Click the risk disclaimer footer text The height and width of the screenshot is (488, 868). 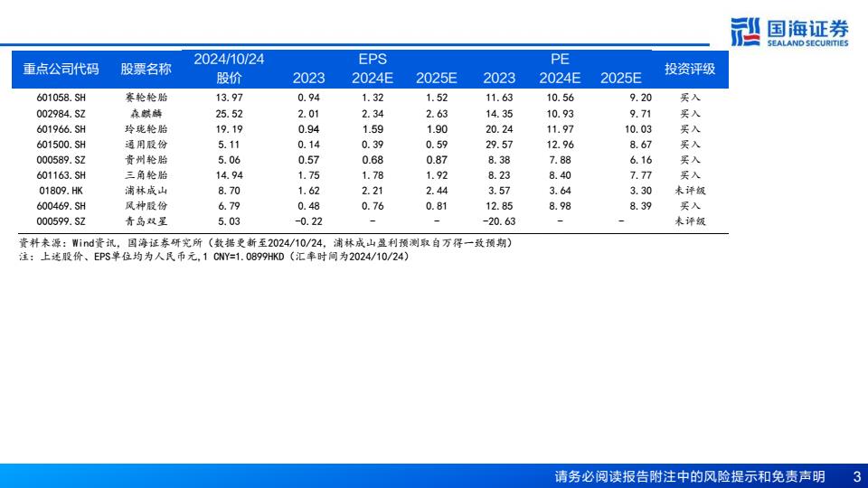tap(690, 476)
